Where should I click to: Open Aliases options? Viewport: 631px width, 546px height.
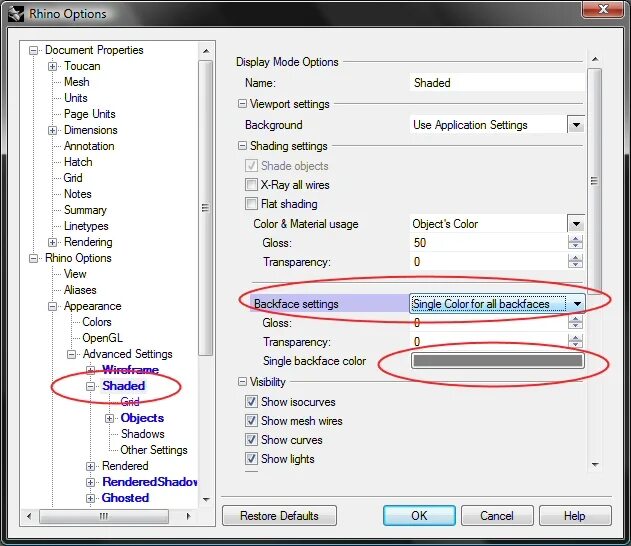tap(80, 290)
